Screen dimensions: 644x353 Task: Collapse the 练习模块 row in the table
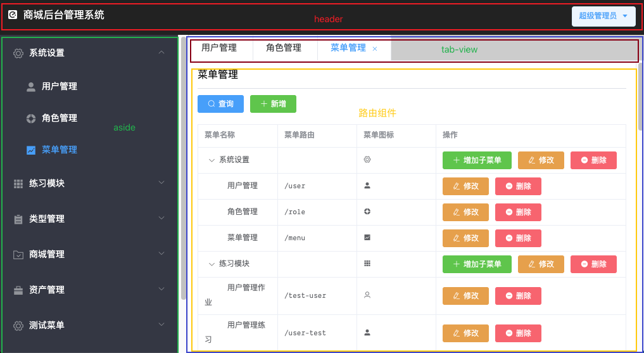212,264
